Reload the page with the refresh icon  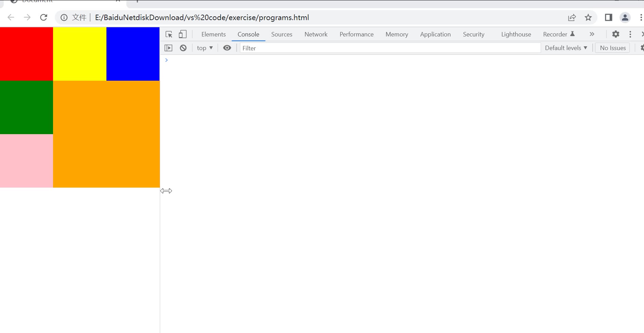point(44,17)
